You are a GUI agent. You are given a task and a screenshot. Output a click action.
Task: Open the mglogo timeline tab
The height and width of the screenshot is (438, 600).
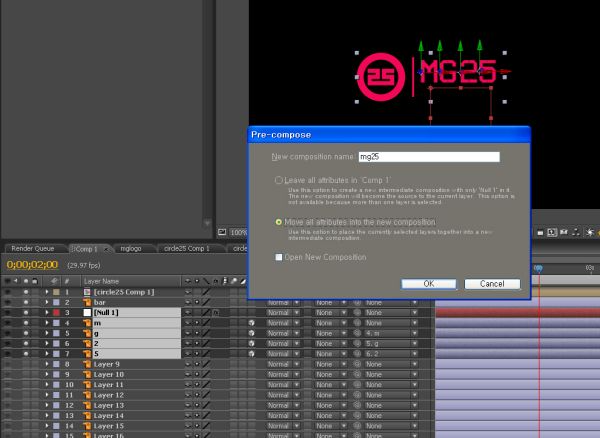pos(131,249)
